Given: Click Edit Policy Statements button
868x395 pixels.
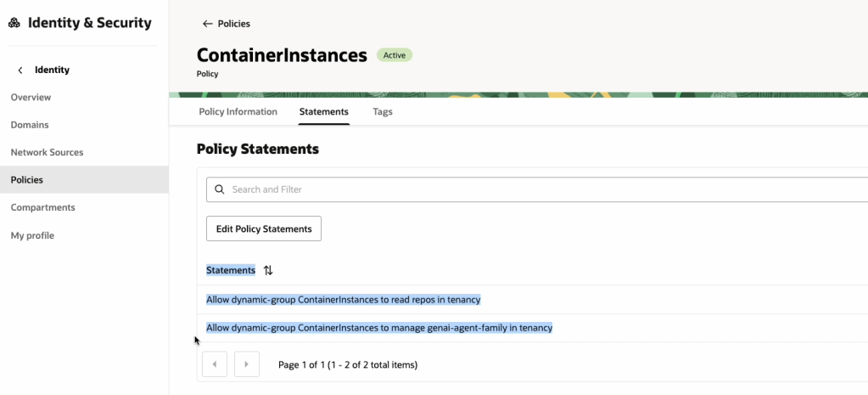Looking at the screenshot, I should [x=264, y=229].
